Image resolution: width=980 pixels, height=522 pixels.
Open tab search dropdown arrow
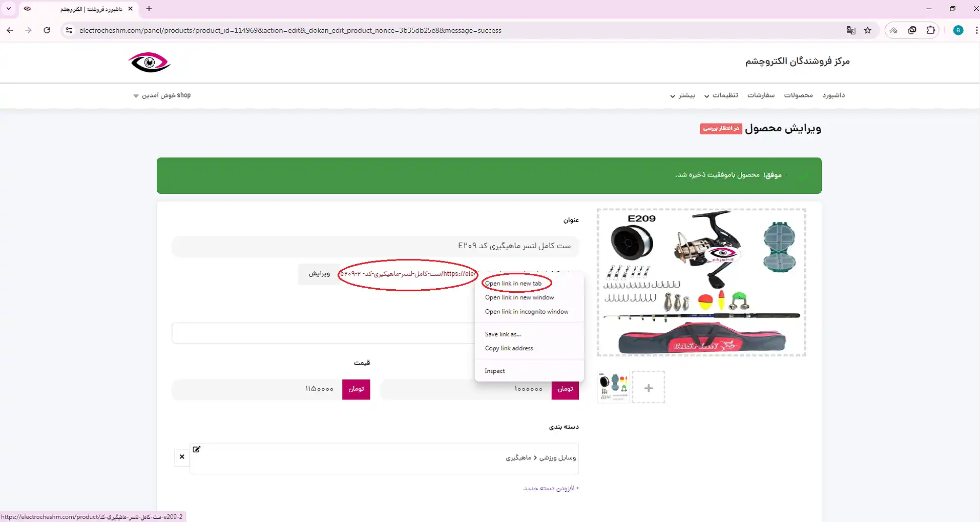[9, 9]
